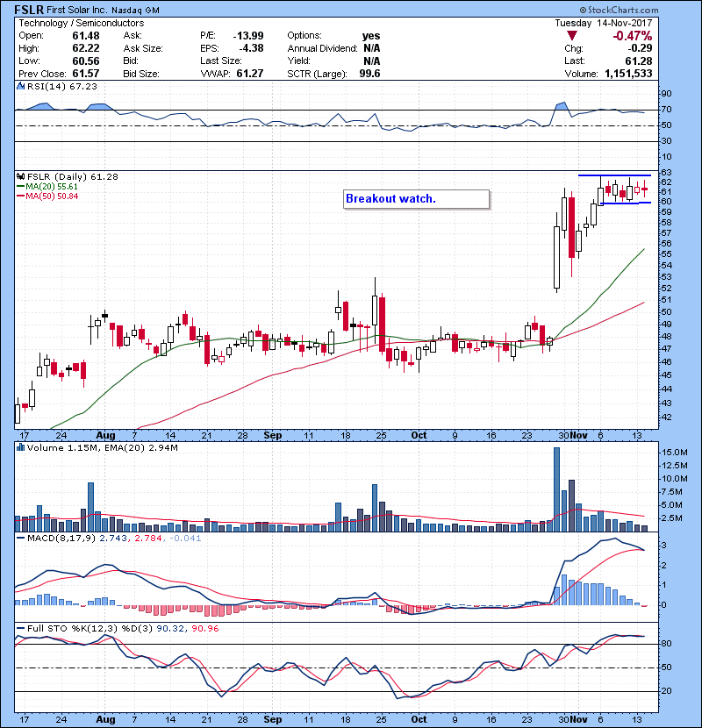Click the red down-triangle change indicator
The height and width of the screenshot is (728, 702).
pos(572,36)
